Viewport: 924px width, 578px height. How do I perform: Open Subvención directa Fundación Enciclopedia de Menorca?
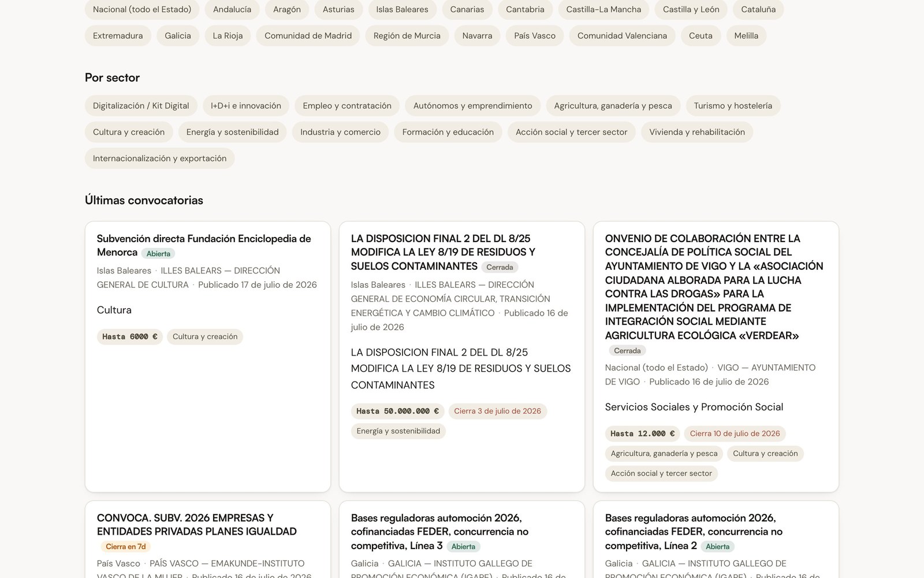click(204, 246)
